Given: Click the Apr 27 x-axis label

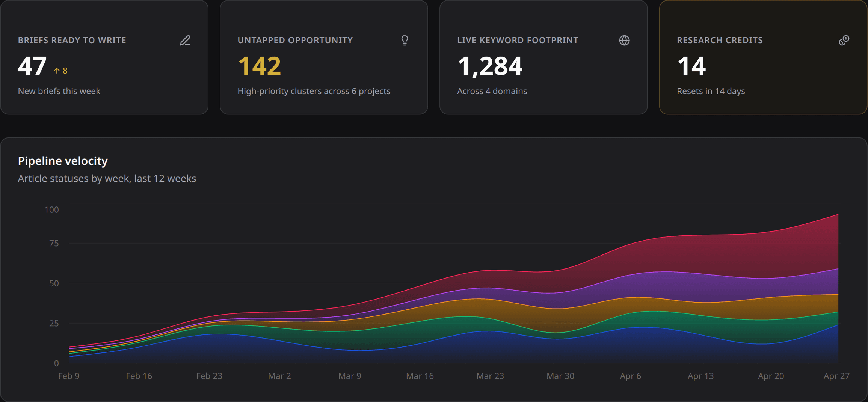Looking at the screenshot, I should (x=836, y=376).
